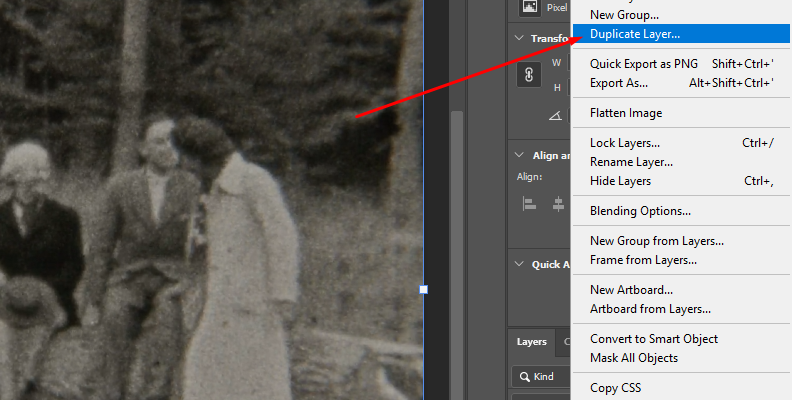Open Blending Options...
Image resolution: width=792 pixels, height=400 pixels.
640,211
